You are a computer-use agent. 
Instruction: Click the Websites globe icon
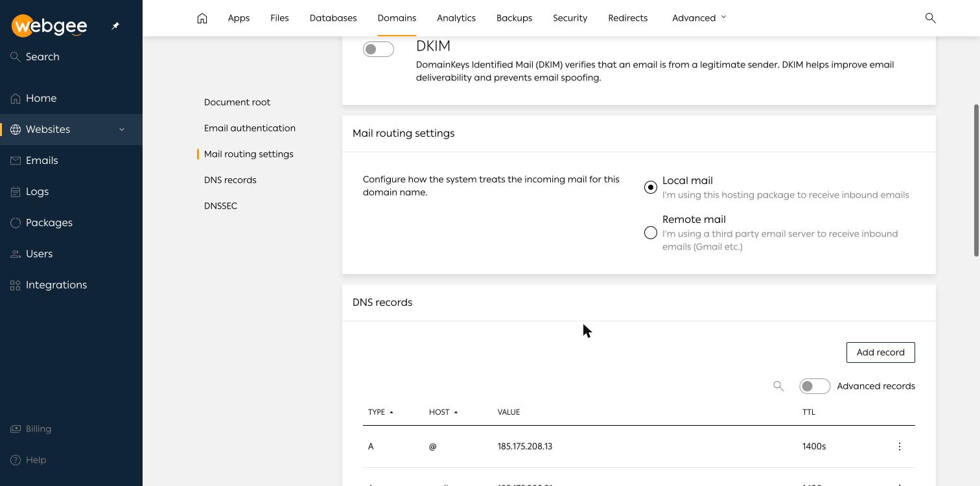(16, 130)
